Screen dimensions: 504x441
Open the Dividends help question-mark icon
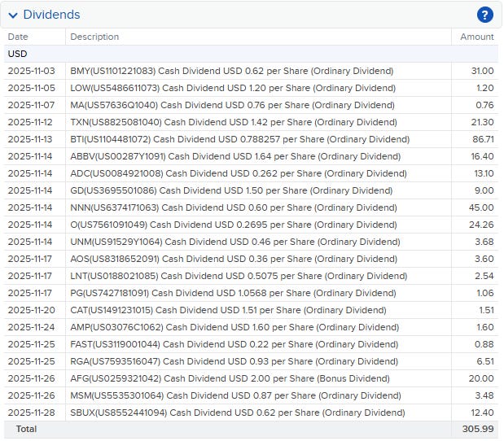tap(484, 15)
